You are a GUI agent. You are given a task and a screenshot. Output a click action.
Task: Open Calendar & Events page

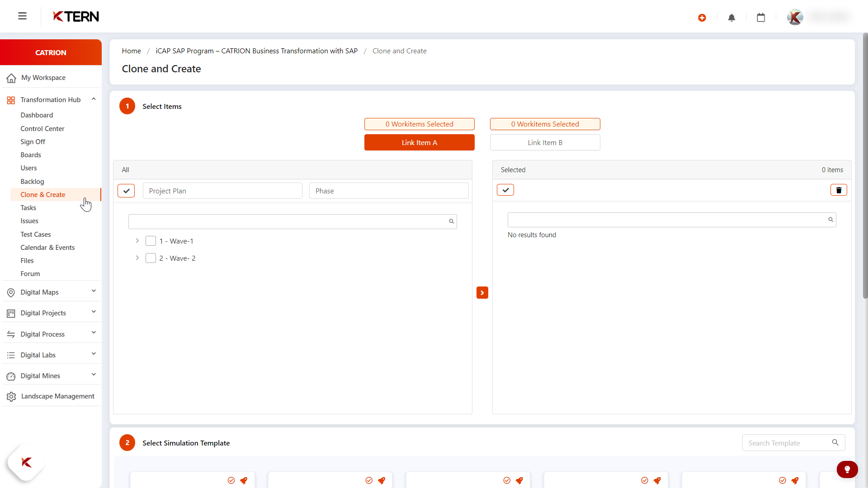pos(47,248)
